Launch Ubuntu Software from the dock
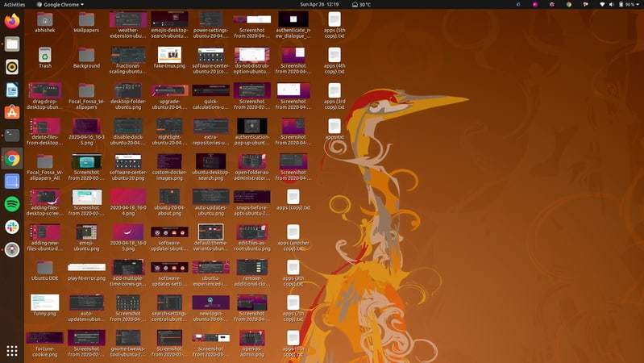The image size is (644, 363). (x=11, y=112)
